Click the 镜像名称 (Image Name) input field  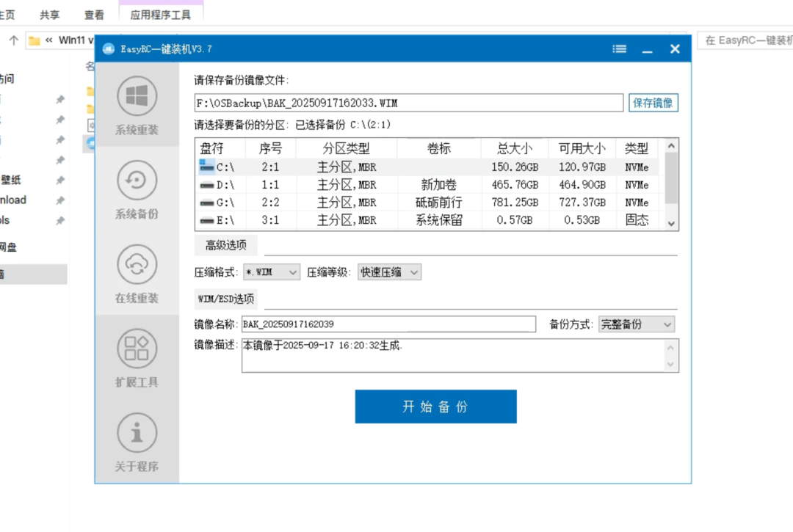click(388, 324)
